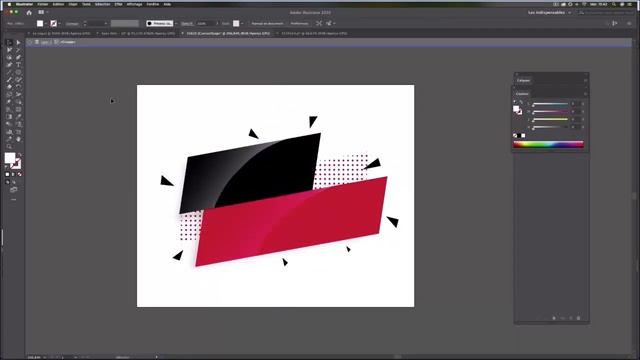The width and height of the screenshot is (640, 360).
Task: Select the Gradient tool in toolbox
Action: point(9,116)
